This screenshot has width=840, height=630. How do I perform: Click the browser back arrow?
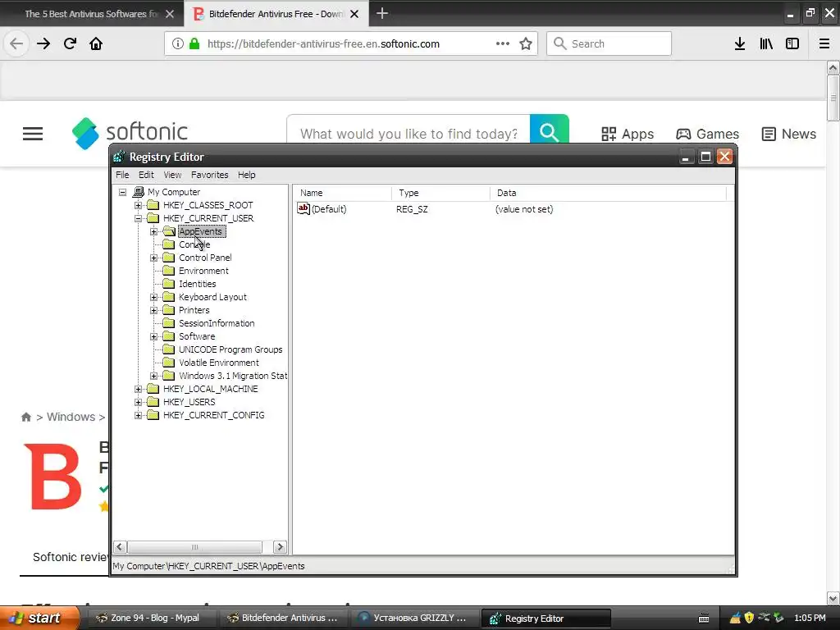(x=16, y=43)
